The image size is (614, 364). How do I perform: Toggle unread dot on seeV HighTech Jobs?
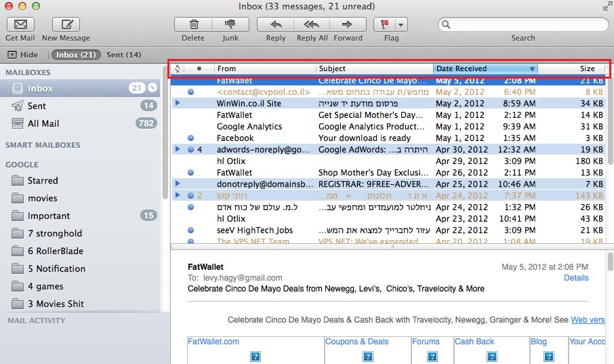pos(190,230)
